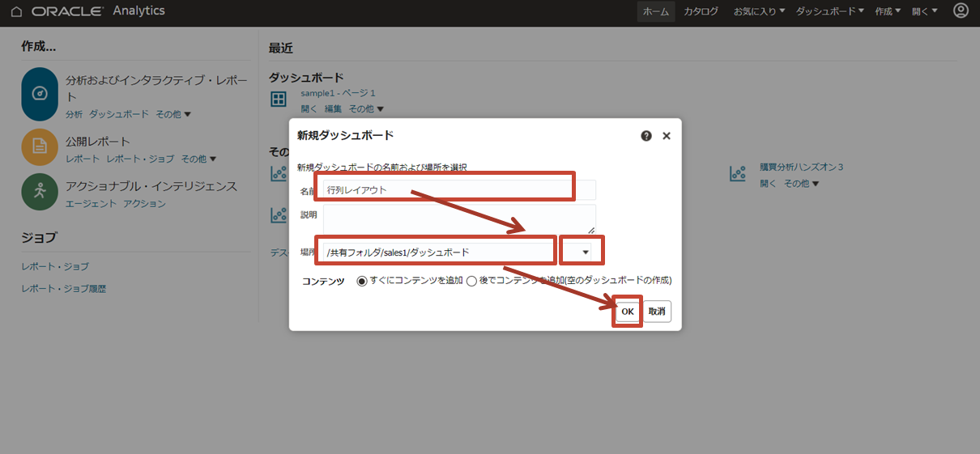Viewport: 980px width, 454px height.
Task: Expand the 作成 menu in header
Action: coord(888,11)
